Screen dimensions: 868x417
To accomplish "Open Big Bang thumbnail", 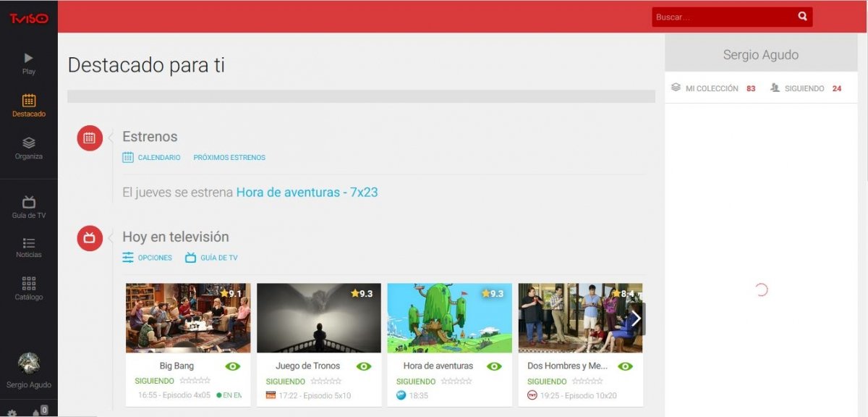I will point(188,318).
